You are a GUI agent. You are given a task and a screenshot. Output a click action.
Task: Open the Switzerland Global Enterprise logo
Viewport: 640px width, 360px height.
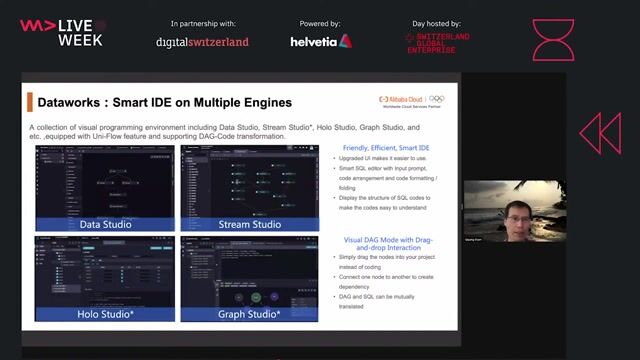tap(438, 43)
